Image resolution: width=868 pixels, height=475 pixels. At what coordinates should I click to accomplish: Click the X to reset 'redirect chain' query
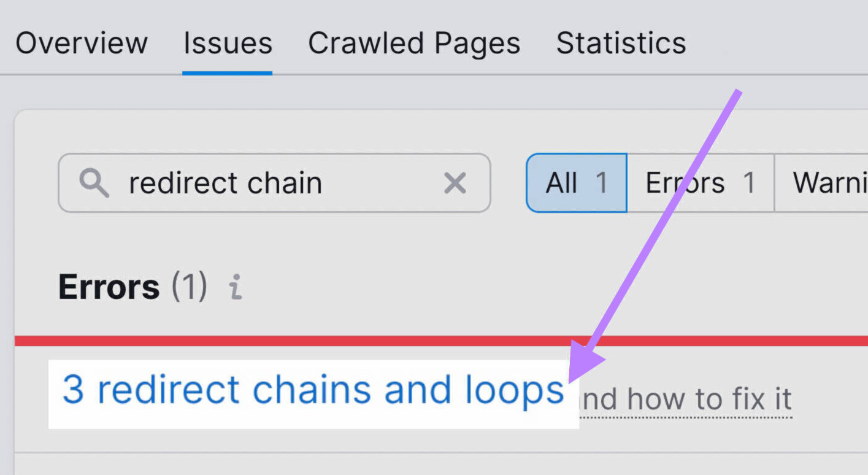[455, 183]
